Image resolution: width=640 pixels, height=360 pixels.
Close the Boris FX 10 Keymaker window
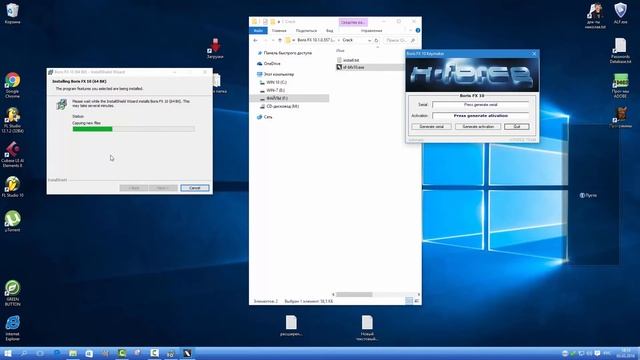(x=534, y=54)
